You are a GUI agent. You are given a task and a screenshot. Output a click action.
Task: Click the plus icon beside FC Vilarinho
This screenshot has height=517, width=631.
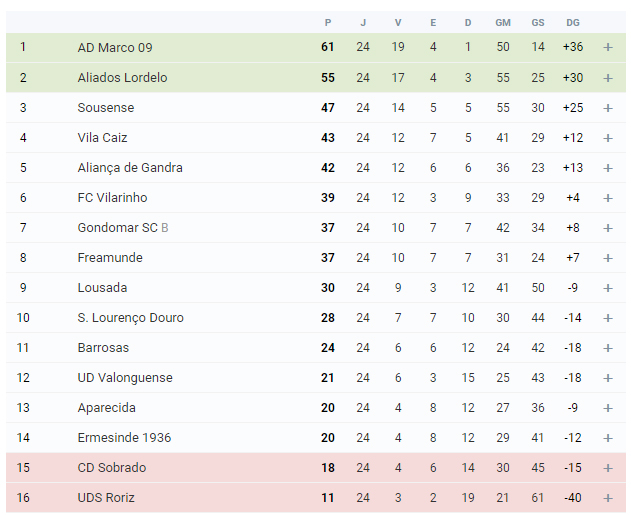click(x=608, y=198)
